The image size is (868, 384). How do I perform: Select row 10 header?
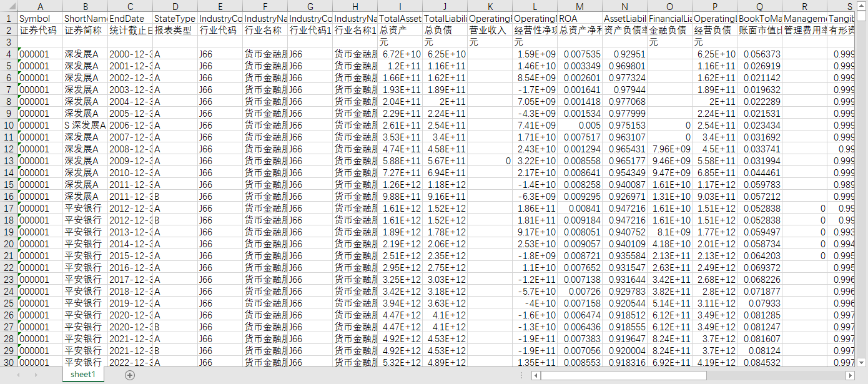point(9,125)
